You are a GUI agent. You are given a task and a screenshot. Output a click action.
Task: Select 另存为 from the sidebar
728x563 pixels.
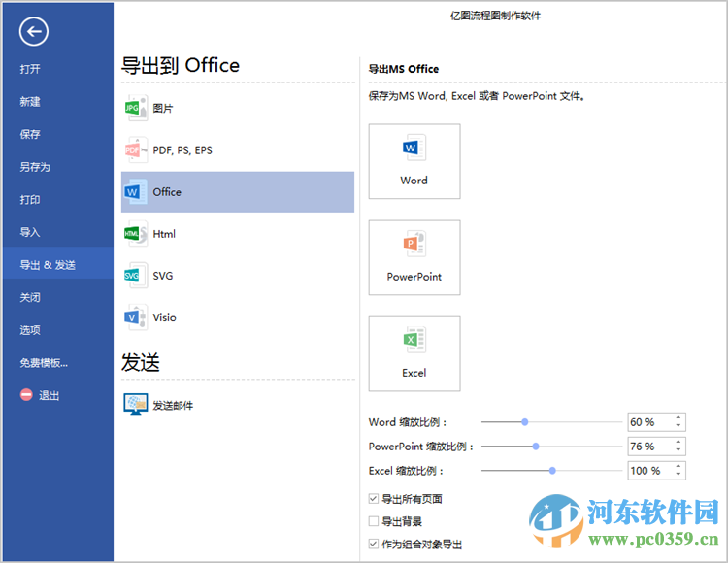(35, 167)
